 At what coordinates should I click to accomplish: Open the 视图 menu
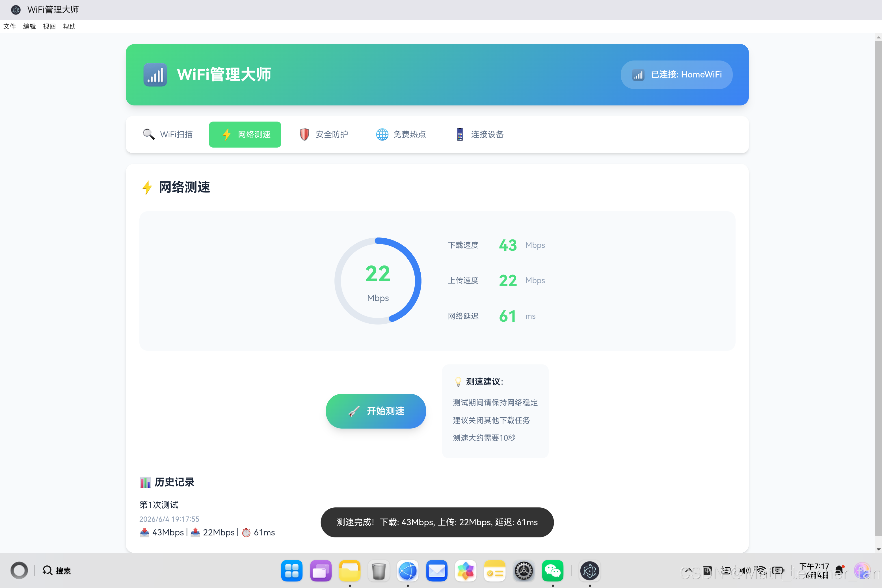(x=49, y=26)
